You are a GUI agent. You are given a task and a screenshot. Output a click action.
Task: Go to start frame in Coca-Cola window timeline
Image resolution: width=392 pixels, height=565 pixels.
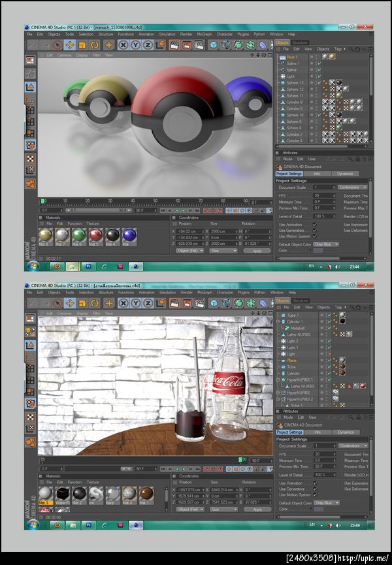click(163, 469)
